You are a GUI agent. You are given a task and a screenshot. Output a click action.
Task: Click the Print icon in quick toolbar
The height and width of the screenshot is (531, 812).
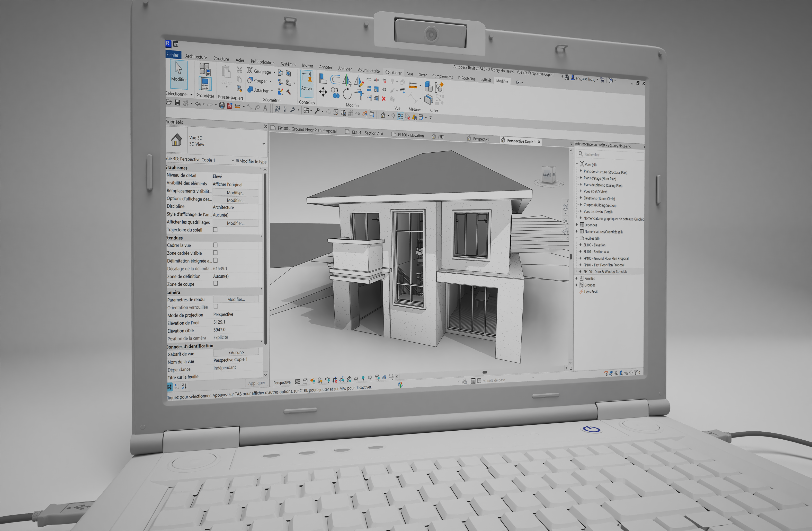coord(222,105)
